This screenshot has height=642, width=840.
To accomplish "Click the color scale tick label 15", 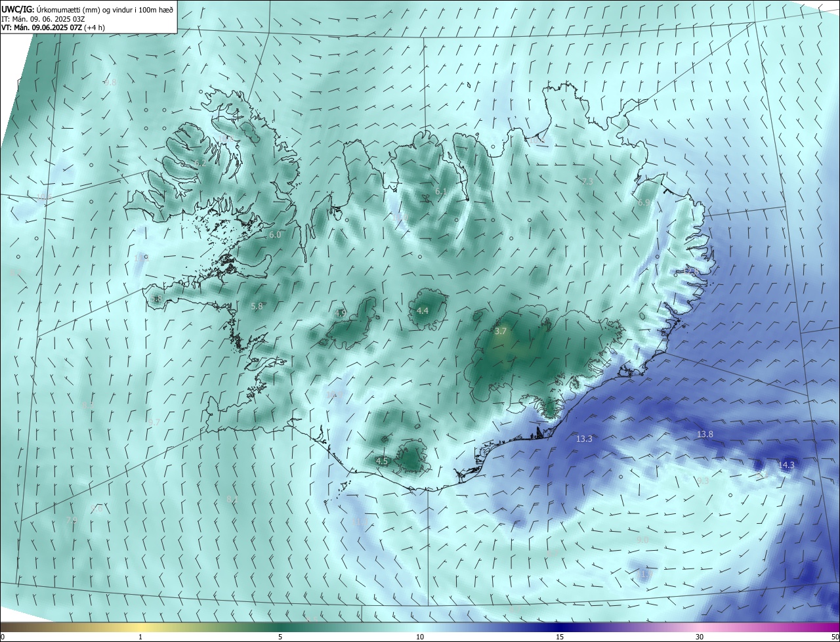I will click(x=560, y=637).
